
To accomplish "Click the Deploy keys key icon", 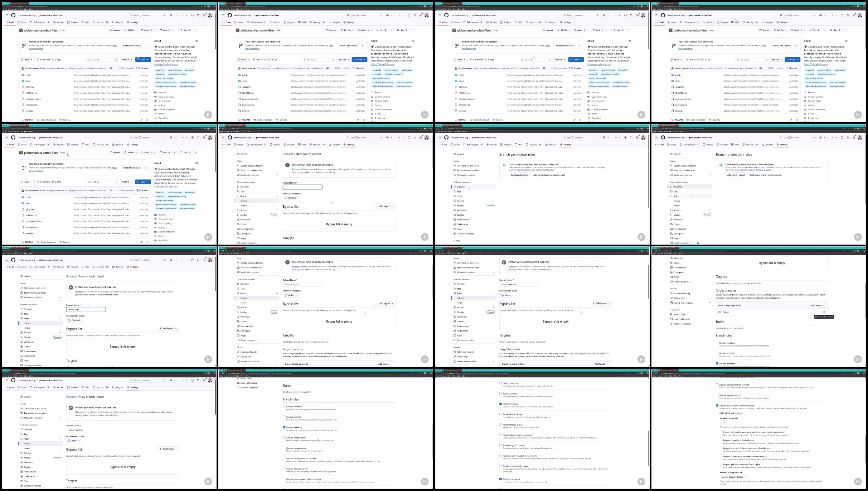I will (x=671, y=298).
